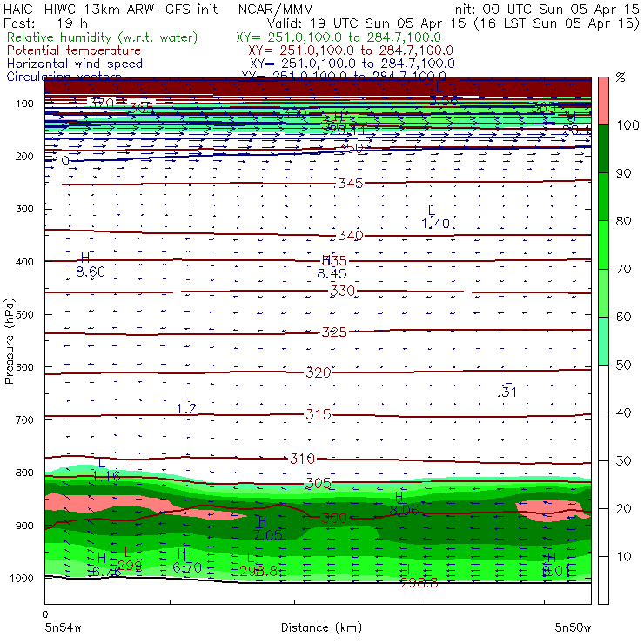Click the blue 'Horizontal wind speed' legend label

coord(75,64)
